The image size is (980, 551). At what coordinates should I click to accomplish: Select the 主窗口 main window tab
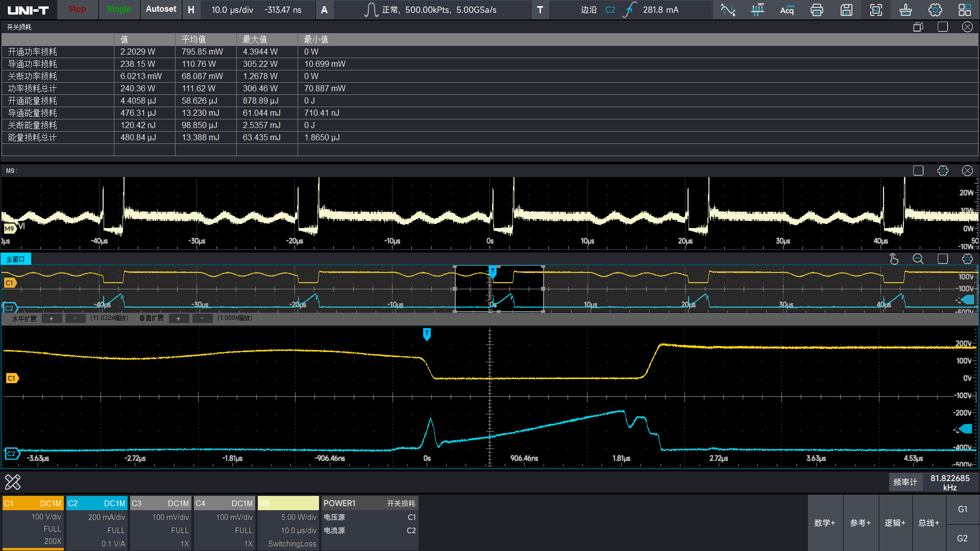(16, 259)
